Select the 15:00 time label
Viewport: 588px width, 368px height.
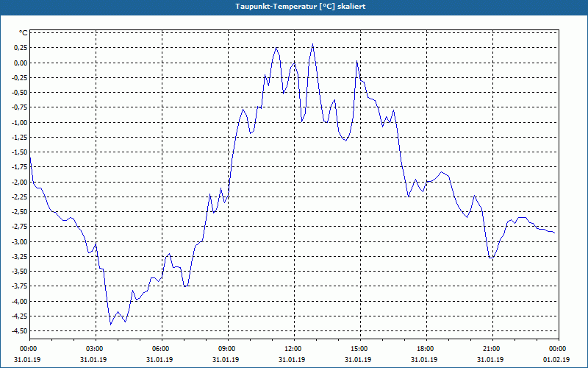pos(360,349)
